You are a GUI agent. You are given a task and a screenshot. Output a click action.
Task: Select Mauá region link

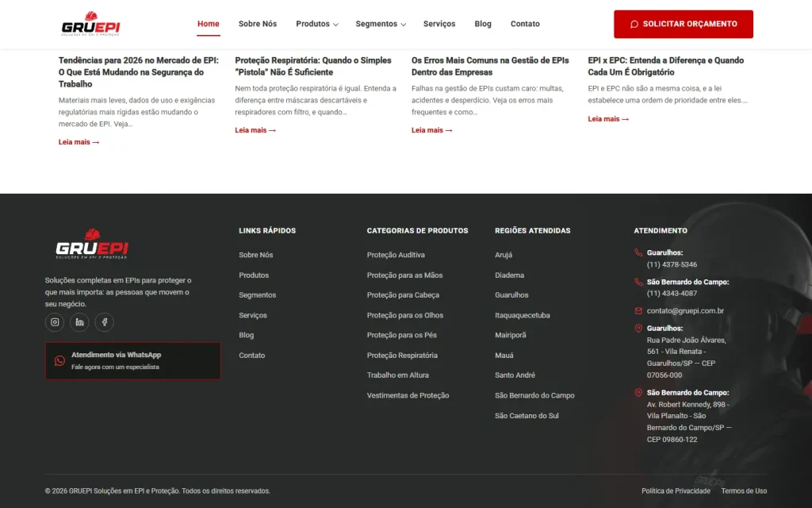point(504,355)
